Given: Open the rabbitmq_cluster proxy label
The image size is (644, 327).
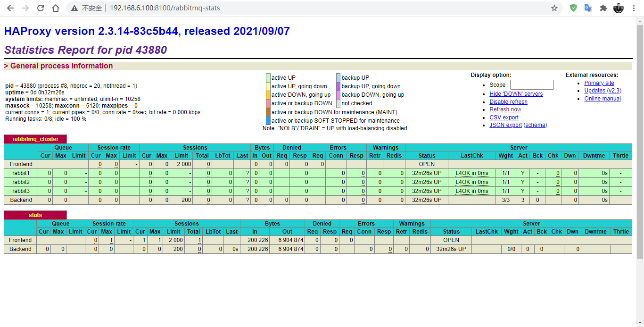Looking at the screenshot, I should pos(35,139).
